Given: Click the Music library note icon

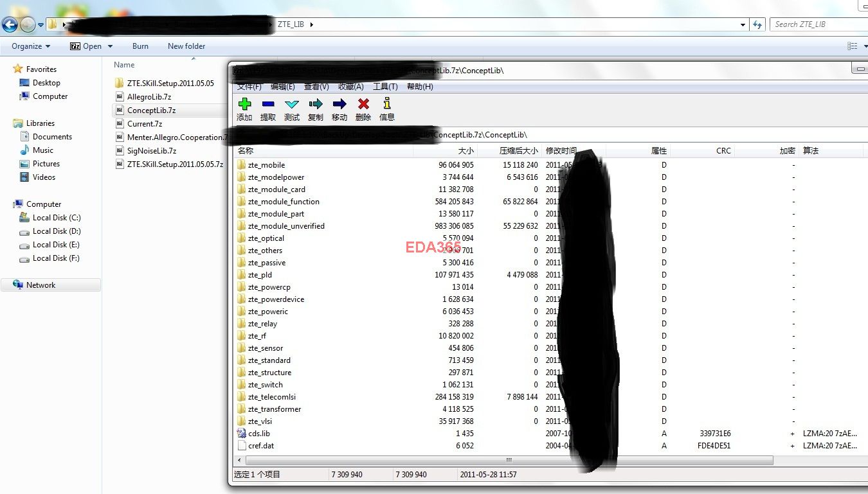Looking at the screenshot, I should 24,150.
